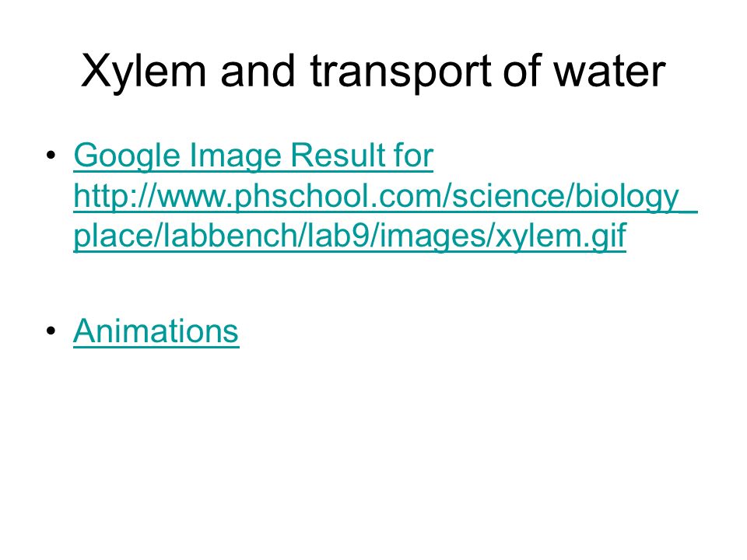Click the "Google Image Result for" link line
The height and width of the screenshot is (560, 747).
click(254, 156)
